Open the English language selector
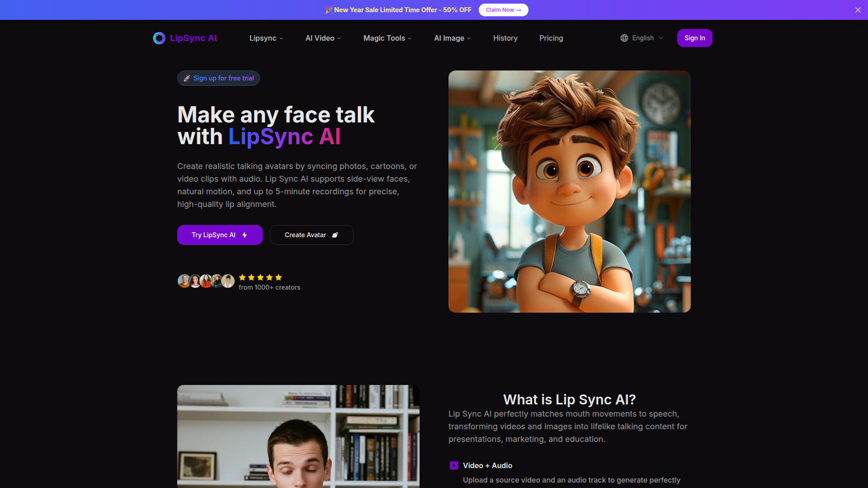The height and width of the screenshot is (488, 868). (642, 38)
